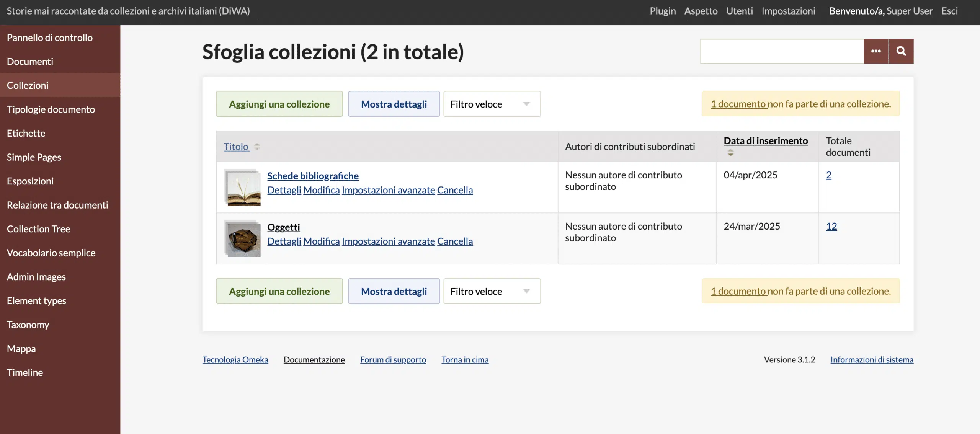
Task: Sort by Titolo arrow icon
Action: click(x=257, y=147)
